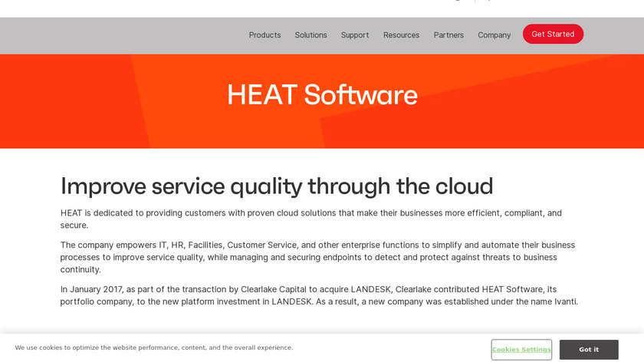Open the Support menu

coord(355,35)
